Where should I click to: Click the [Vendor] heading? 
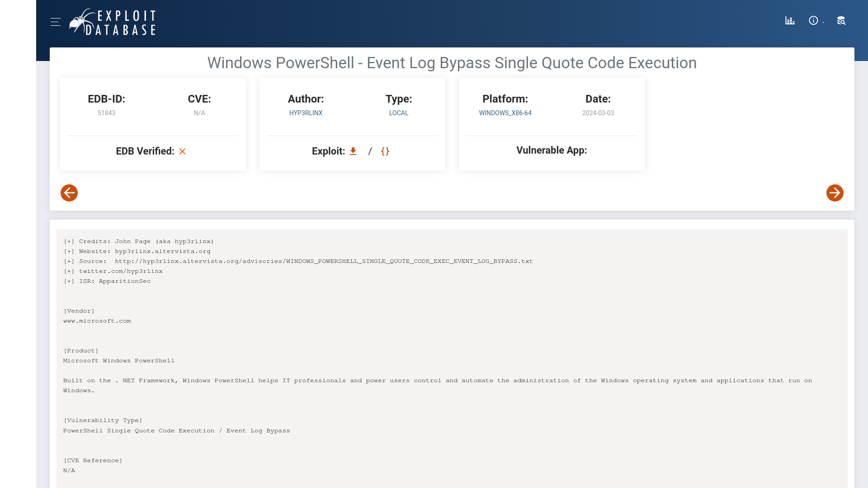[79, 311]
